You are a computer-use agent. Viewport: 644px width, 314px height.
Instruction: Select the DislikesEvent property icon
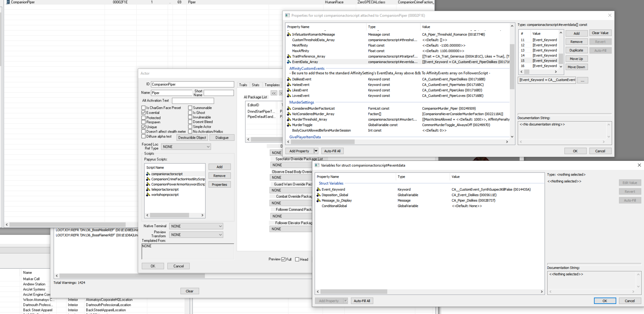(x=289, y=79)
